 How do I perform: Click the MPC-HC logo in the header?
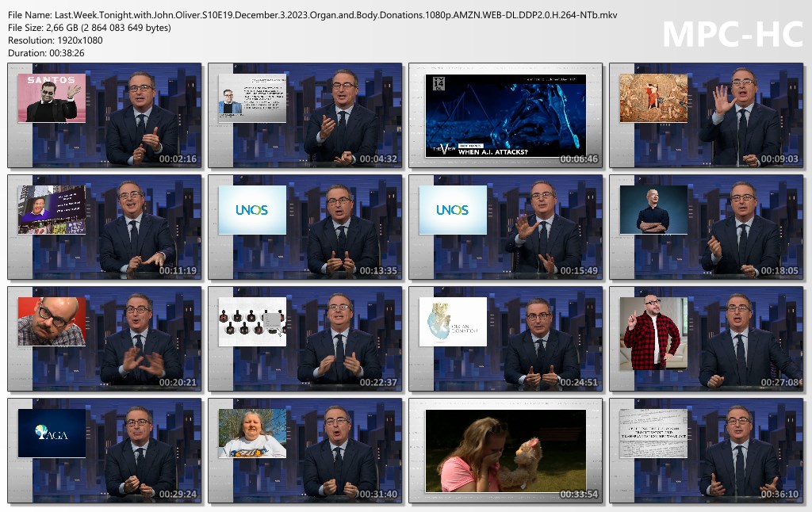(x=731, y=34)
